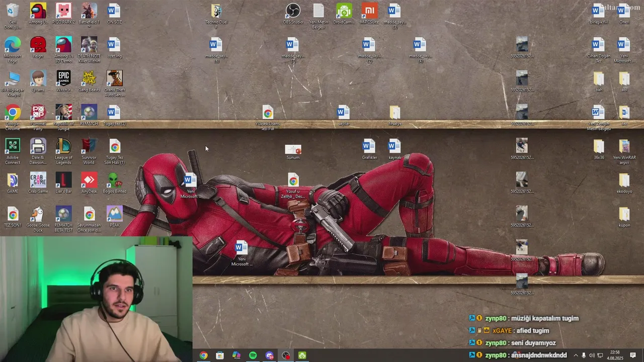Select the kaynak Word document
The image size is (644, 362).
click(395, 149)
